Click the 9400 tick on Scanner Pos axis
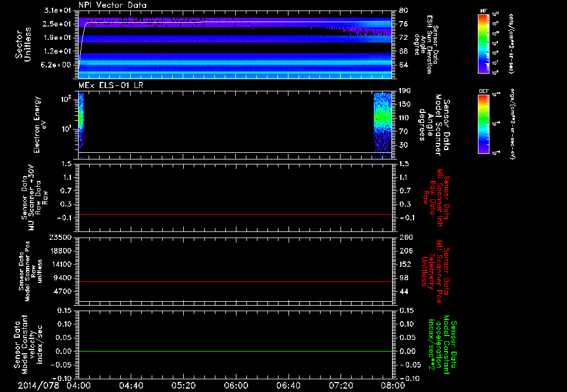 (x=62, y=278)
